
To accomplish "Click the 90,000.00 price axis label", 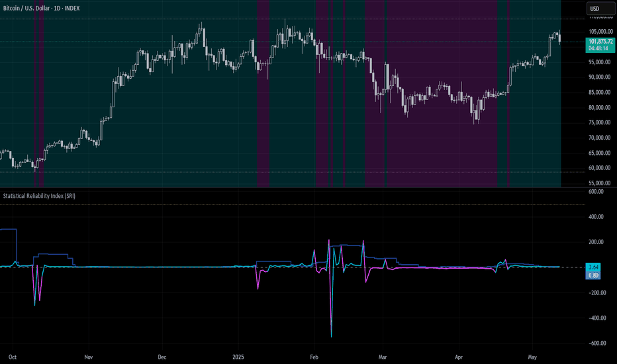I will pos(600,77).
